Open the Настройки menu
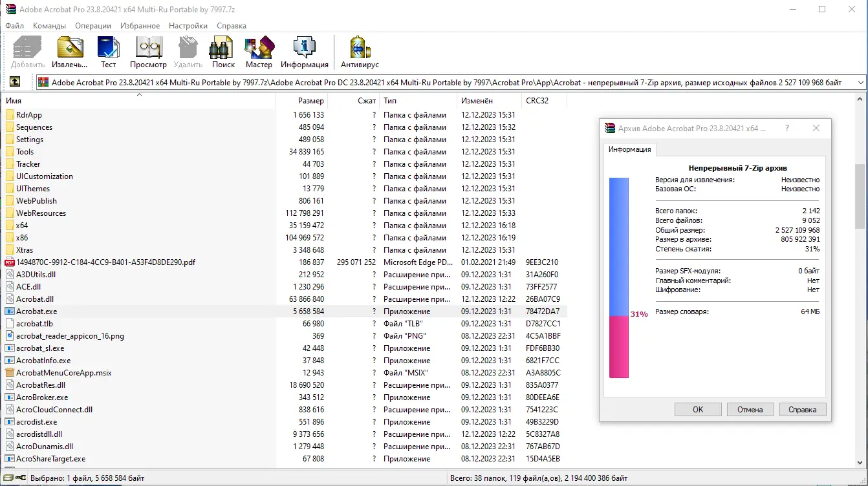Image resolution: width=868 pixels, height=486 pixels. point(188,26)
